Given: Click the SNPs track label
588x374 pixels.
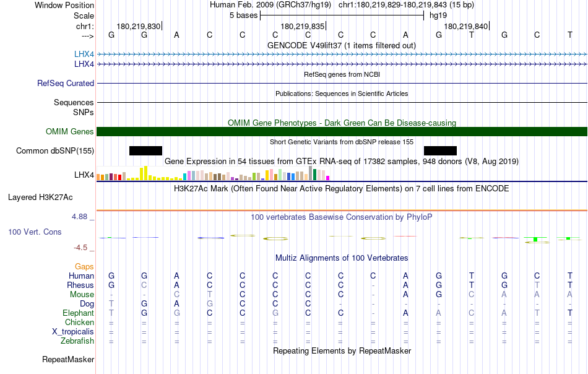Looking at the screenshot, I should coord(84,112).
